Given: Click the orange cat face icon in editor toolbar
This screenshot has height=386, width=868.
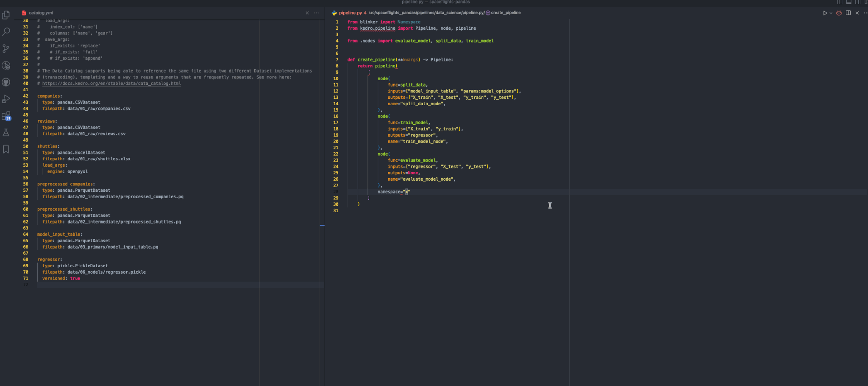Looking at the screenshot, I should click(x=839, y=13).
